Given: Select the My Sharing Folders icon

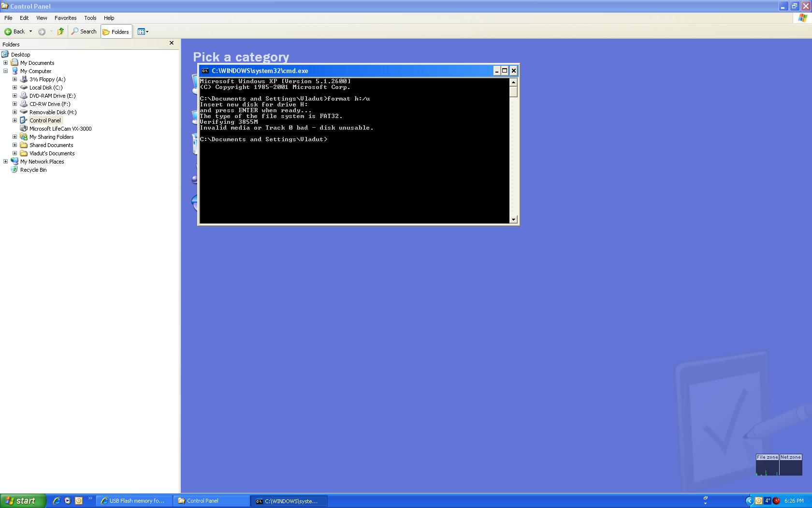Looking at the screenshot, I should (x=24, y=136).
